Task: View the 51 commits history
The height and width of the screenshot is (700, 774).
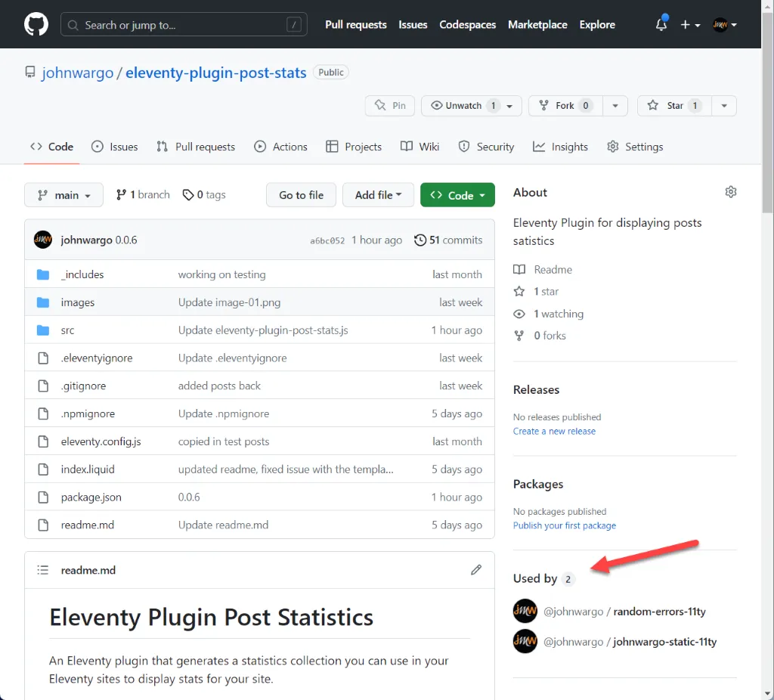Action: 448,240
